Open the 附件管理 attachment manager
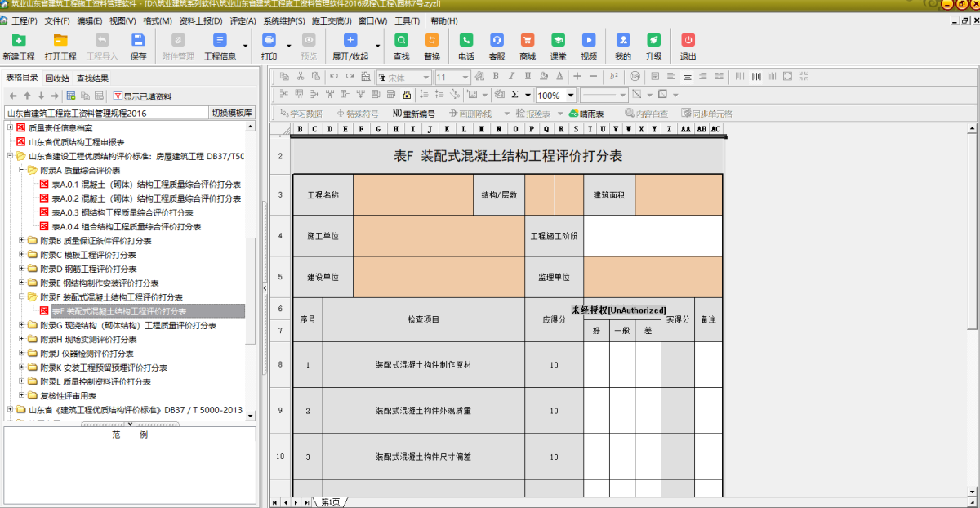 coord(178,46)
